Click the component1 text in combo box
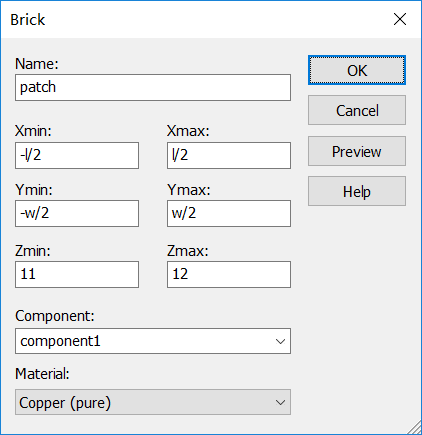 click(x=60, y=341)
